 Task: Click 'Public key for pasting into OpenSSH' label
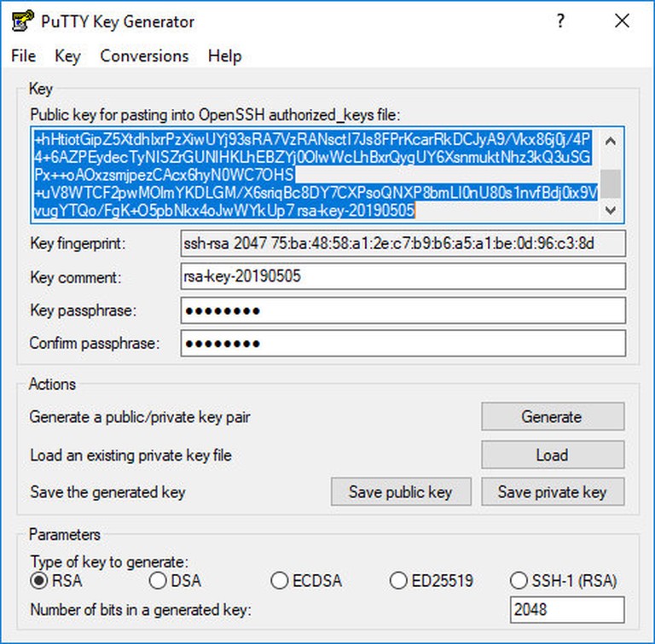(216, 115)
